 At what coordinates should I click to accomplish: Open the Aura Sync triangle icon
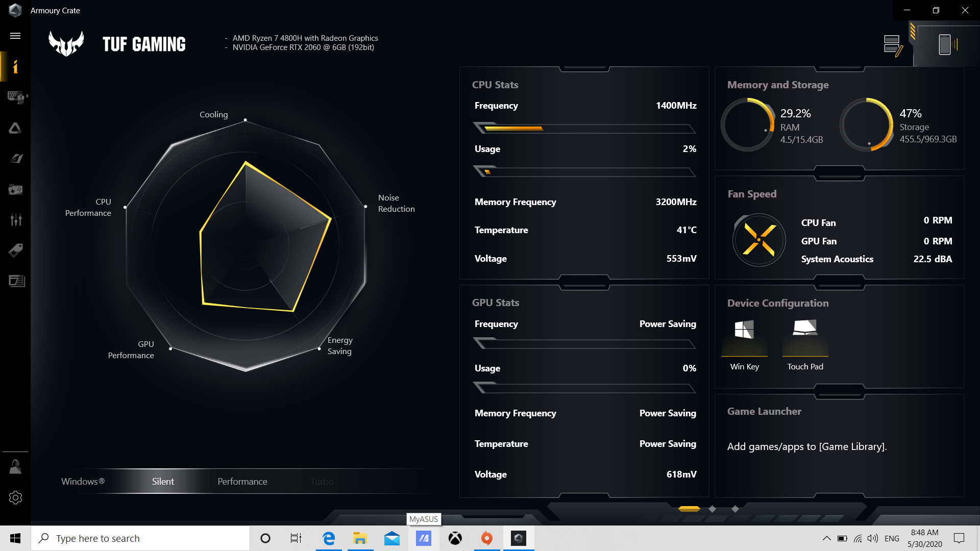click(15, 128)
